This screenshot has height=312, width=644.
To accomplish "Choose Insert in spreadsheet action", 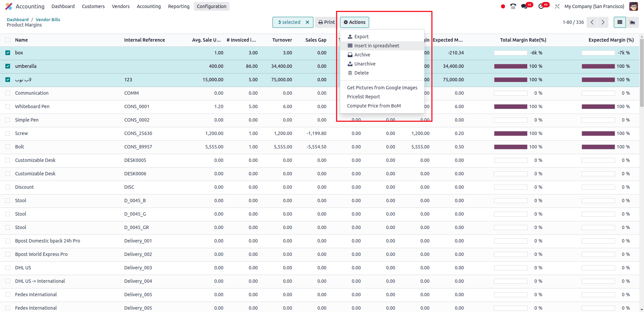I will [x=377, y=46].
